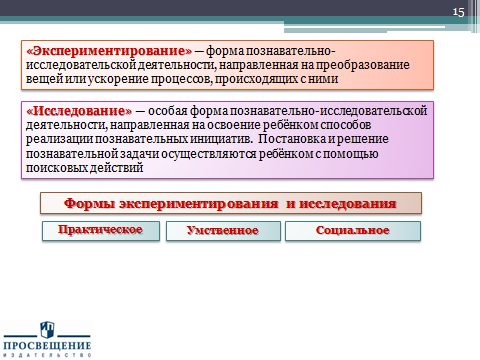Viewport: 480px width, 360px height.
Task: Click the Просвещение publisher logo
Action: pyautogui.click(x=47, y=339)
